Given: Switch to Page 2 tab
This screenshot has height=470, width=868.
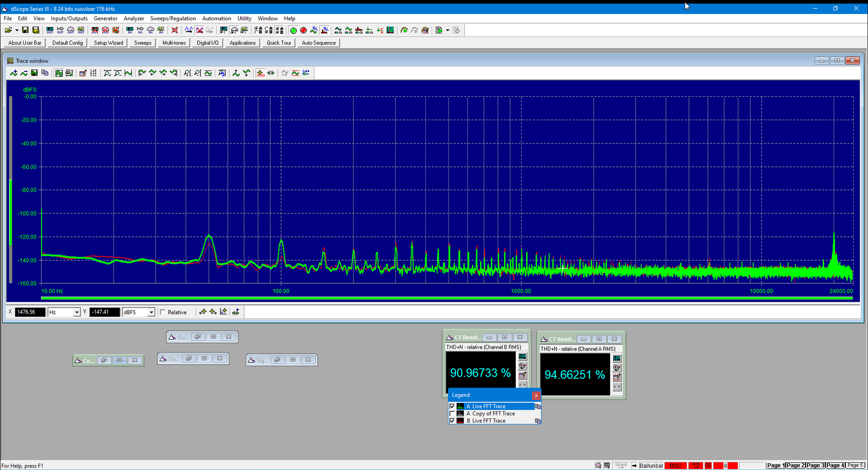Looking at the screenshot, I should [x=795, y=465].
